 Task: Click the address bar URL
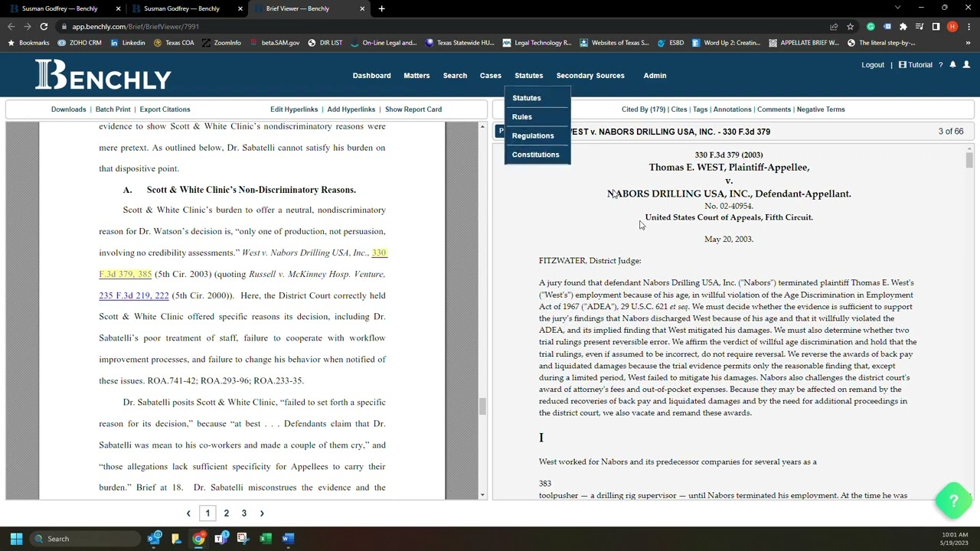pos(136,27)
